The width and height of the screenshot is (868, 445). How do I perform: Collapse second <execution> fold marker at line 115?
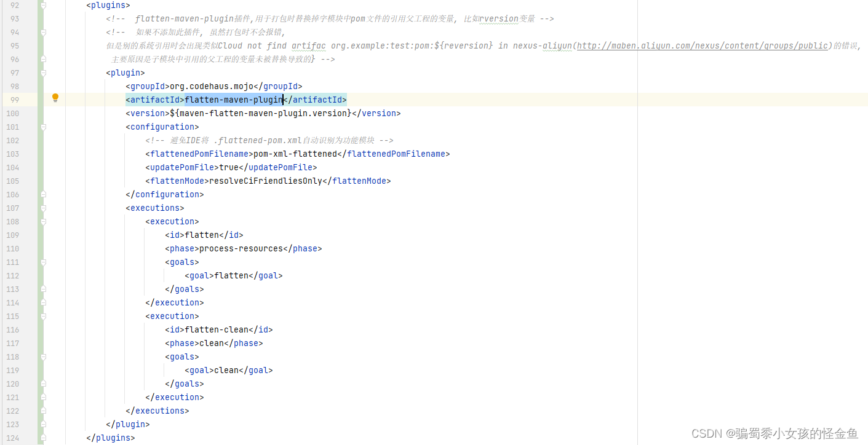[x=43, y=316]
